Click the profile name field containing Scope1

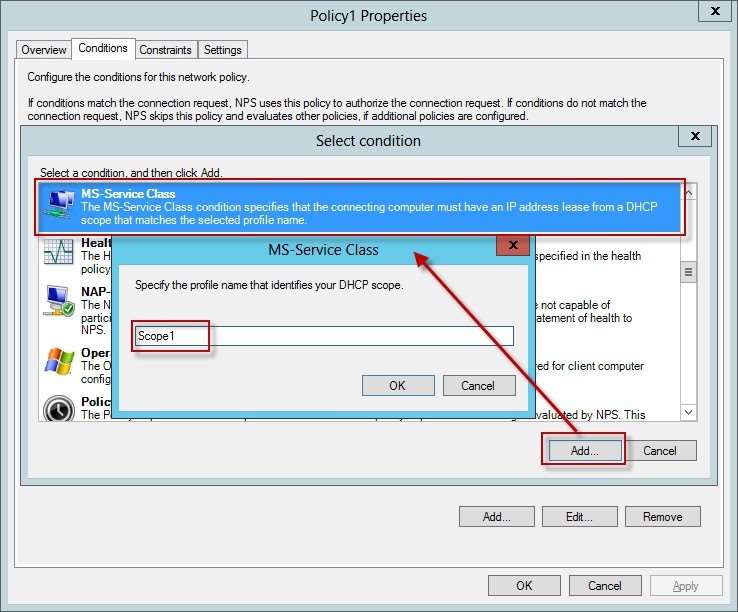point(324,336)
